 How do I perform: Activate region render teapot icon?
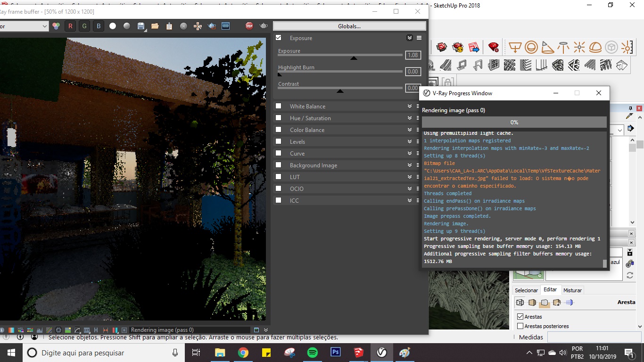click(x=212, y=26)
